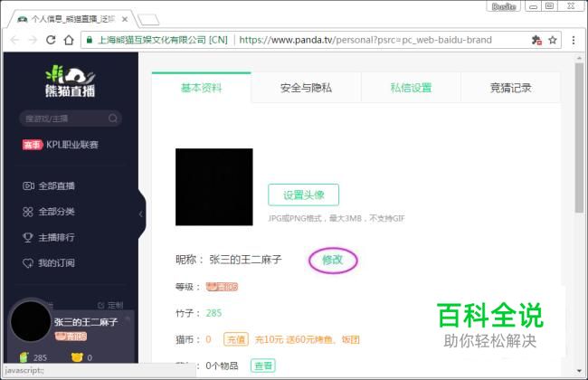Switch to 竞猜记录 tab
This screenshot has height=380, width=588.
tap(511, 88)
